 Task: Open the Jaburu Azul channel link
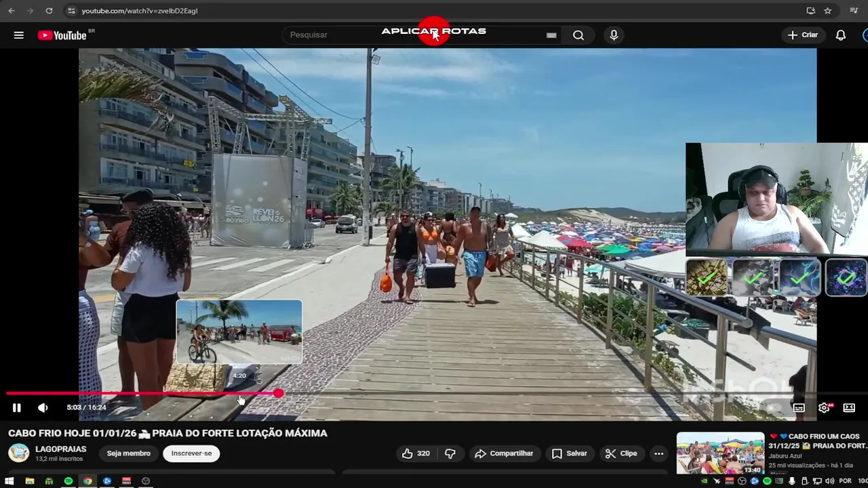click(x=785, y=456)
